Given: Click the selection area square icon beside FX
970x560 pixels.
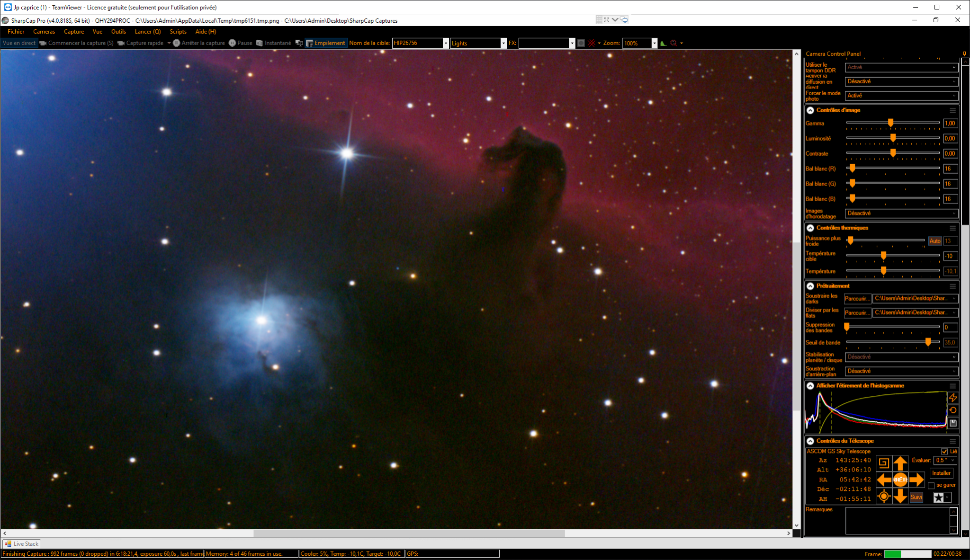Looking at the screenshot, I should coord(581,43).
